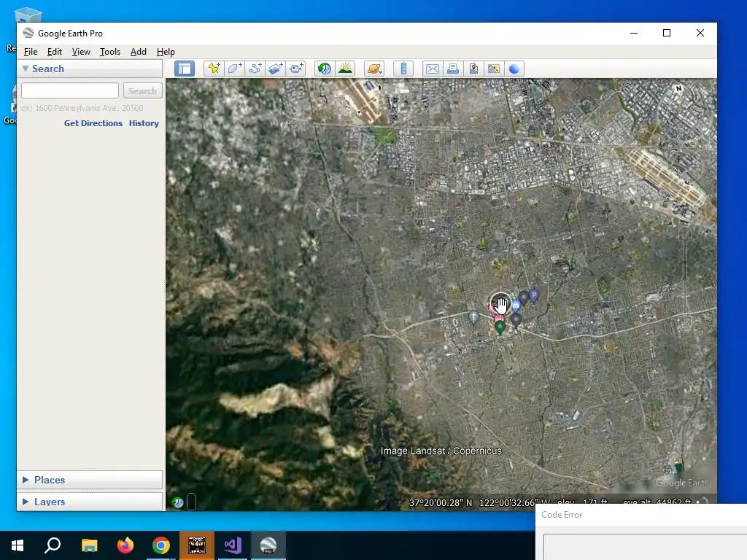
Task: Select the purple parking P map pin
Action: [534, 296]
